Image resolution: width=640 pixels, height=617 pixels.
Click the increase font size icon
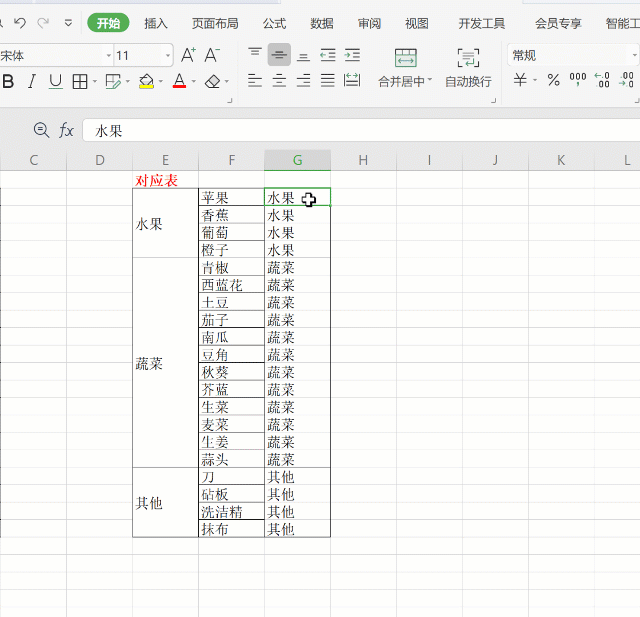pos(189,55)
